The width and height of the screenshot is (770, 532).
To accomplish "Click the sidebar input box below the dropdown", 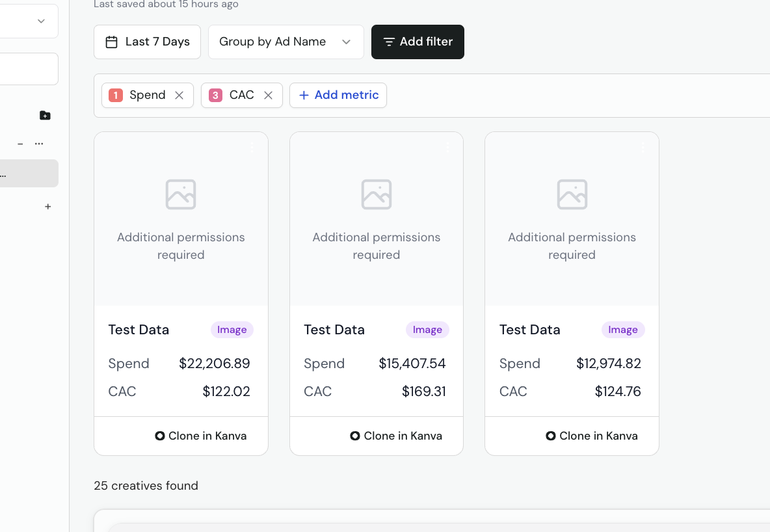I will pos(29,69).
